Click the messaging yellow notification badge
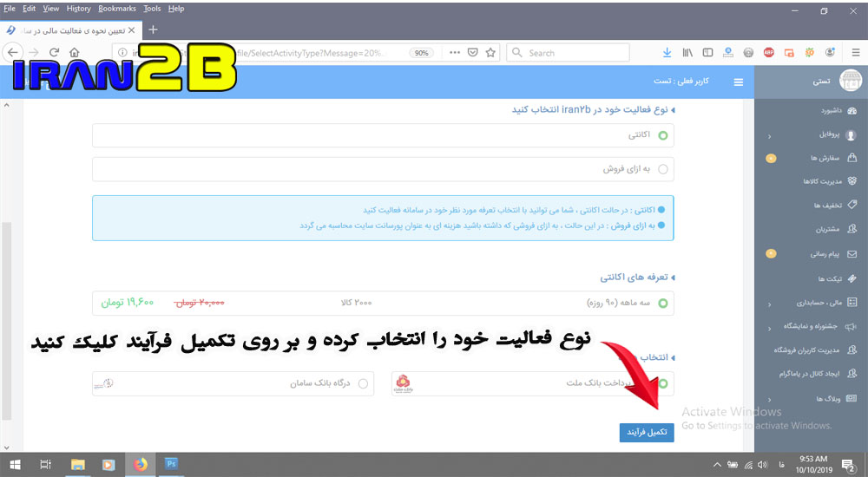Viewport: 868px width, 477px height. [771, 253]
